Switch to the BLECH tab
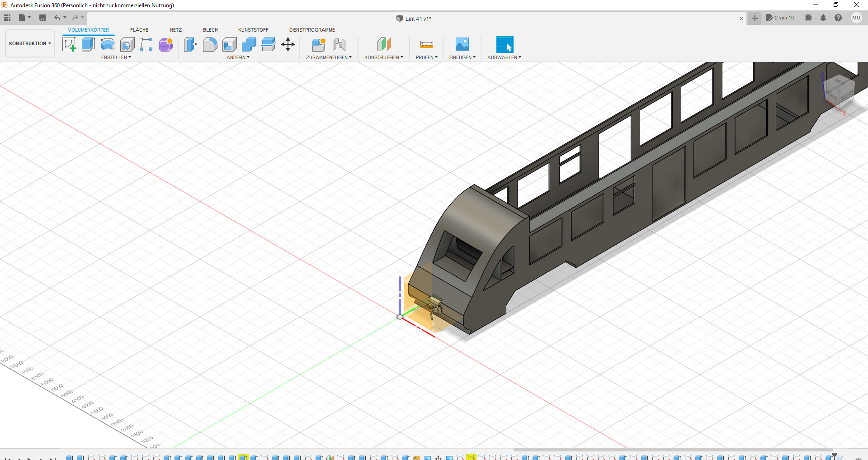868x460 pixels. tap(210, 30)
